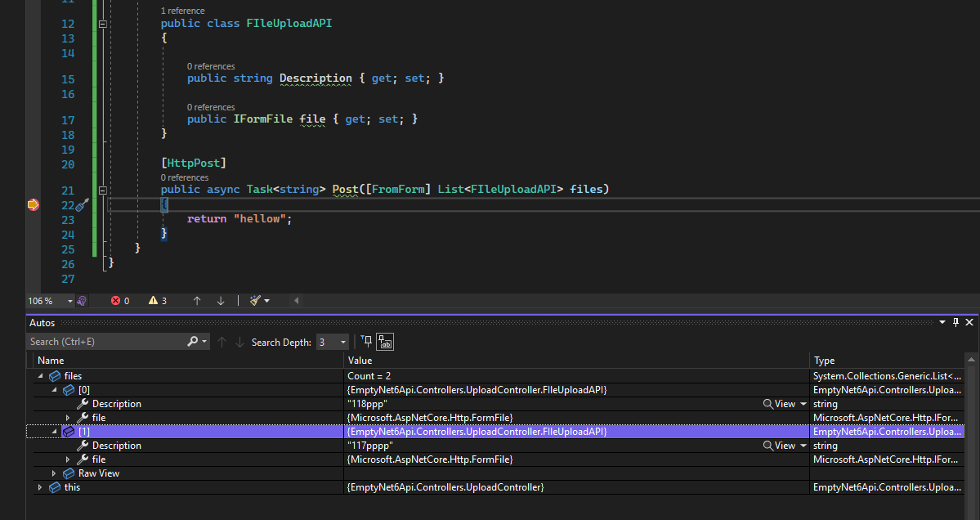Screen dimensions: 980x520
Task: Collapse the [1] item in Autos
Action: [x=55, y=431]
